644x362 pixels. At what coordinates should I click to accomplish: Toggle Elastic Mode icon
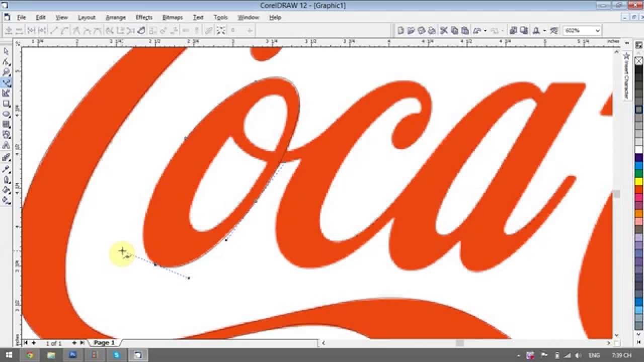coord(209,31)
